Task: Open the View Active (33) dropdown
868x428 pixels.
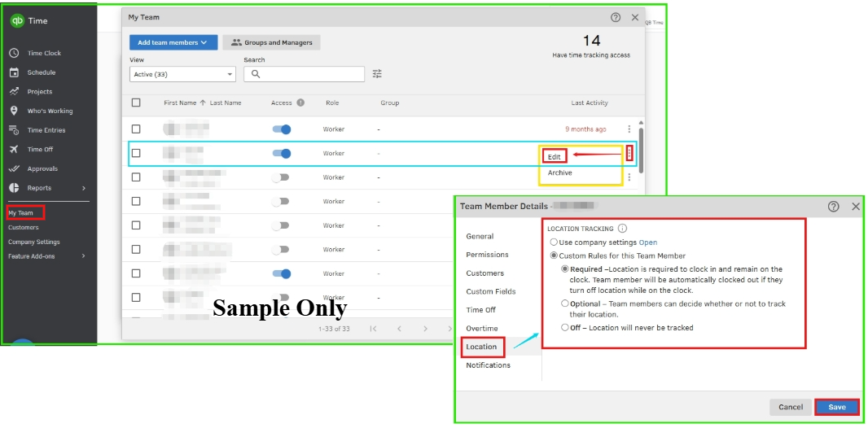Action: (182, 74)
